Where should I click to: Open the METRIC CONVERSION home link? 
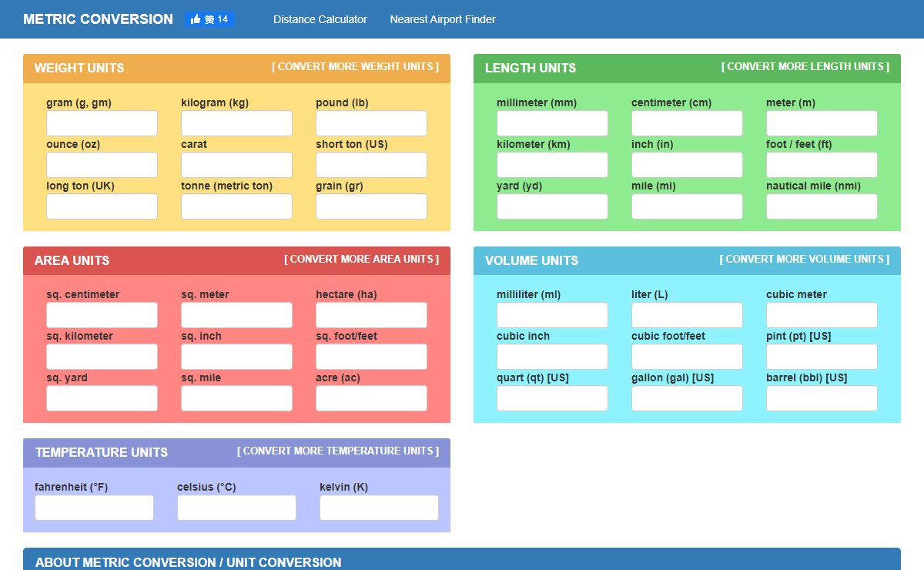(98, 19)
